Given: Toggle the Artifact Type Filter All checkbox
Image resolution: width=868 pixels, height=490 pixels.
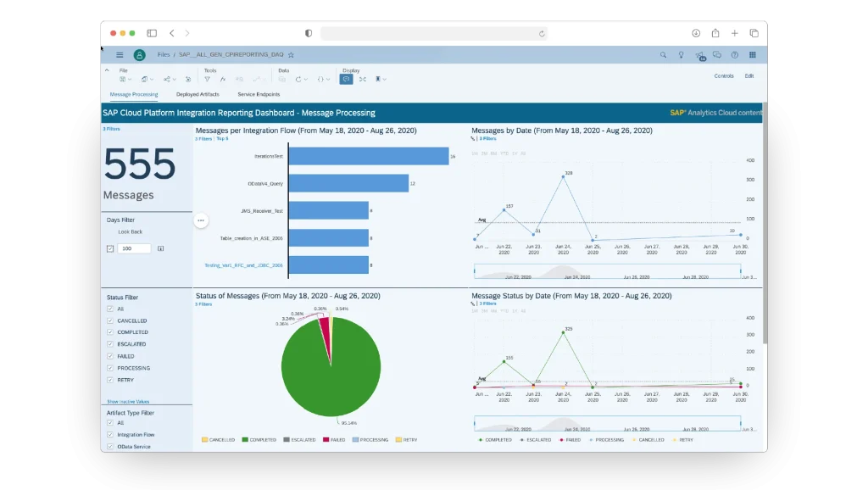Looking at the screenshot, I should [x=110, y=422].
